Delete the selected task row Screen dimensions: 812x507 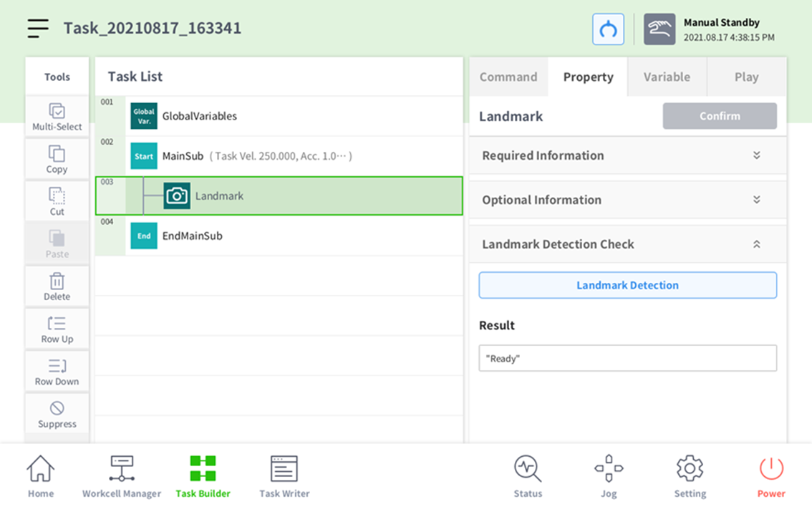coord(57,286)
